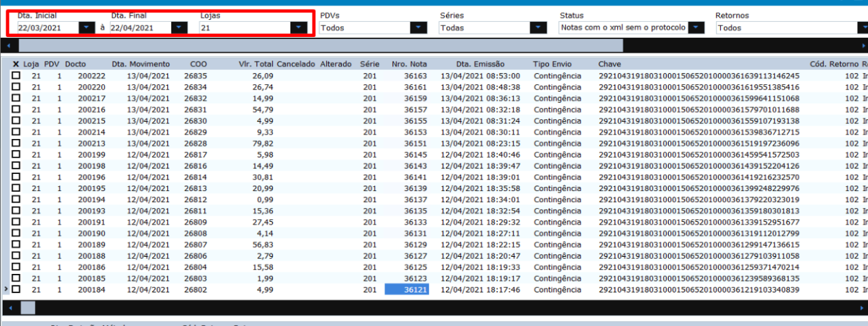Sort by the Loja column header

click(x=32, y=64)
